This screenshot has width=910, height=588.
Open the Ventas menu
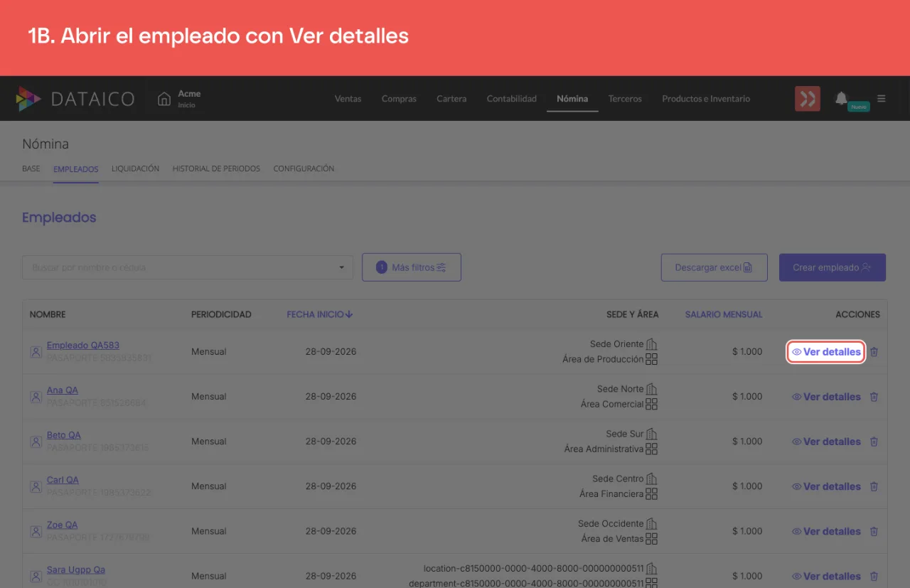348,99
